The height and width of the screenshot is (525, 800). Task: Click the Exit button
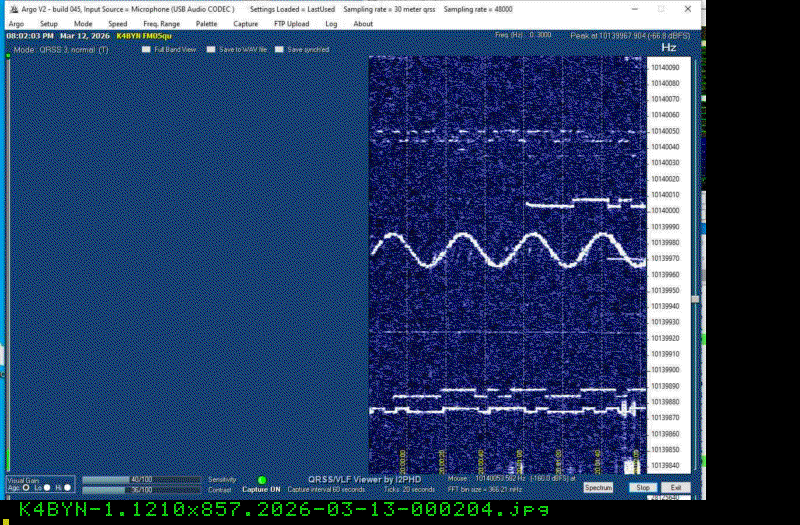coord(676,487)
